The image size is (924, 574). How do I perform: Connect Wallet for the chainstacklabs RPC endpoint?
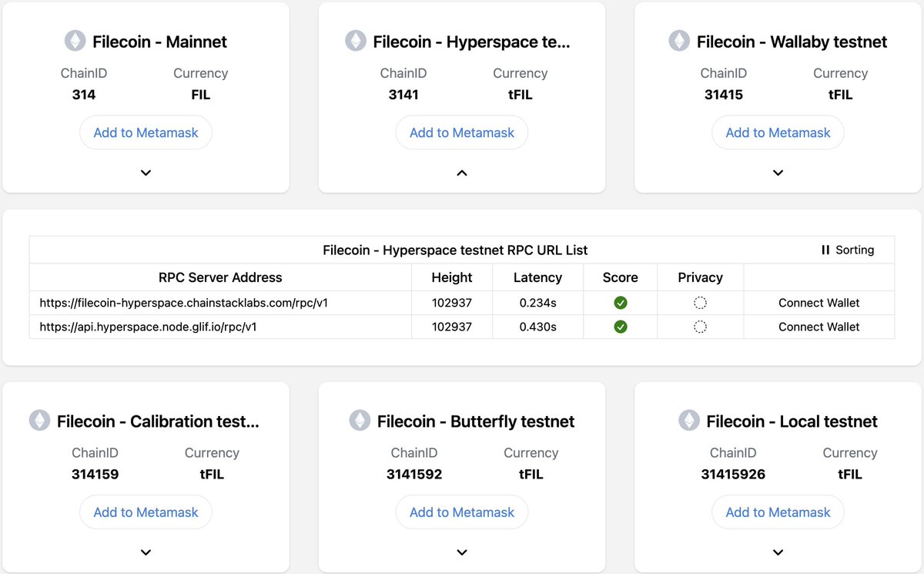pos(819,302)
